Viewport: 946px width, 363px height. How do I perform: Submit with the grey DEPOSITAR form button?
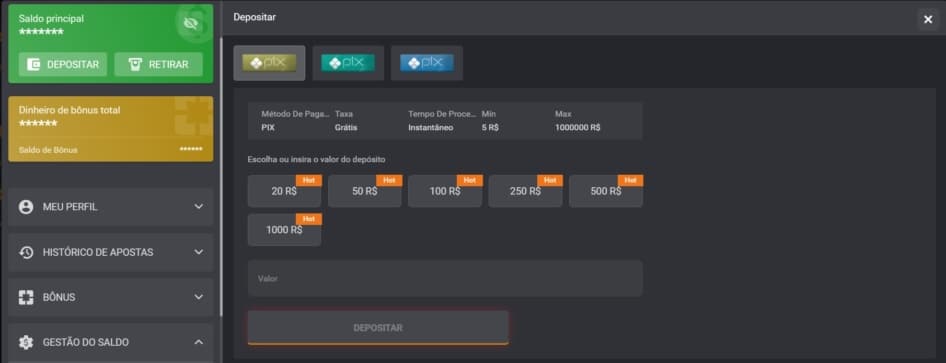(378, 328)
